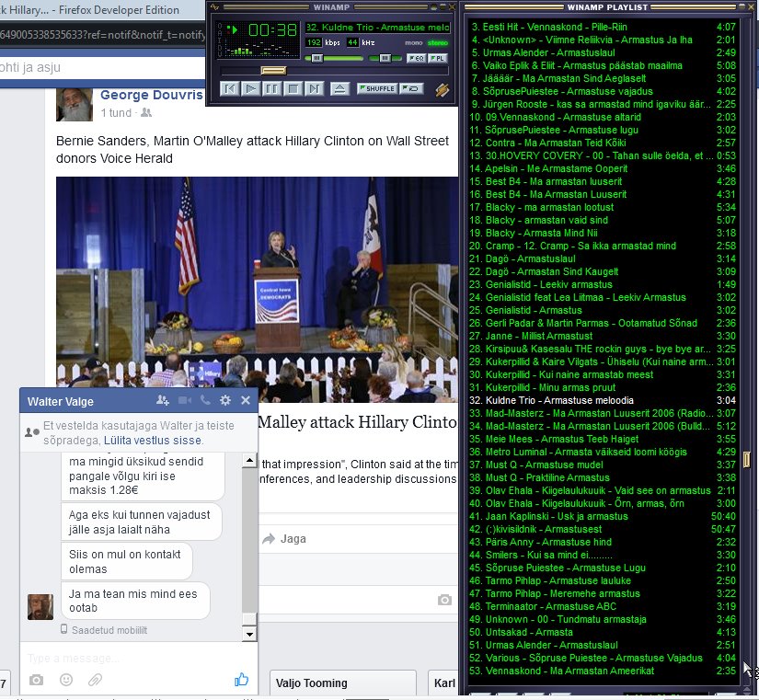The height and width of the screenshot is (700, 759).
Task: Toggle the Winamp equalizer (EQ) window
Action: pos(416,58)
